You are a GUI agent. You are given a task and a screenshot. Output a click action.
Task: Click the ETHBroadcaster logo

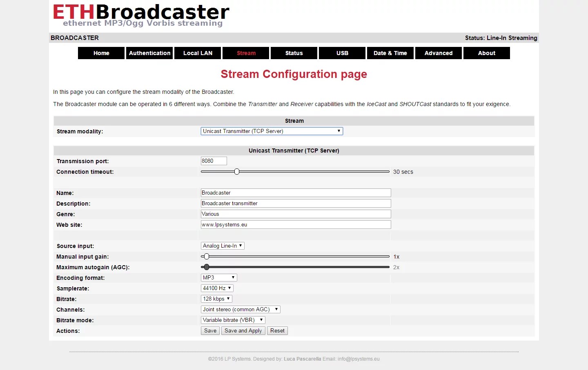click(141, 16)
